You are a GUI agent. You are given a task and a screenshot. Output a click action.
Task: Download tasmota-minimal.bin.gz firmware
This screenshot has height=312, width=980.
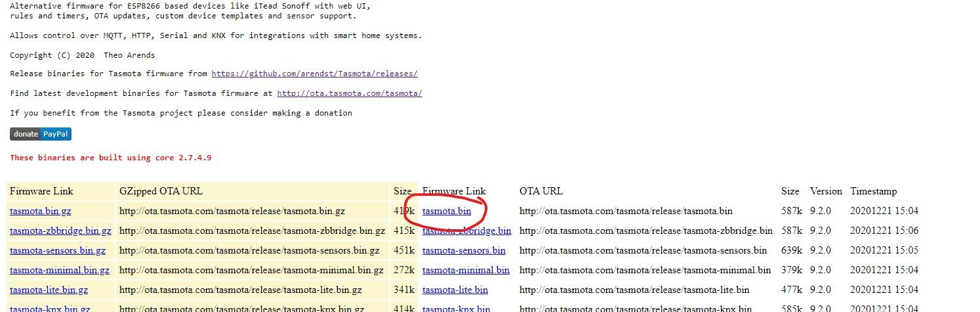click(x=60, y=270)
